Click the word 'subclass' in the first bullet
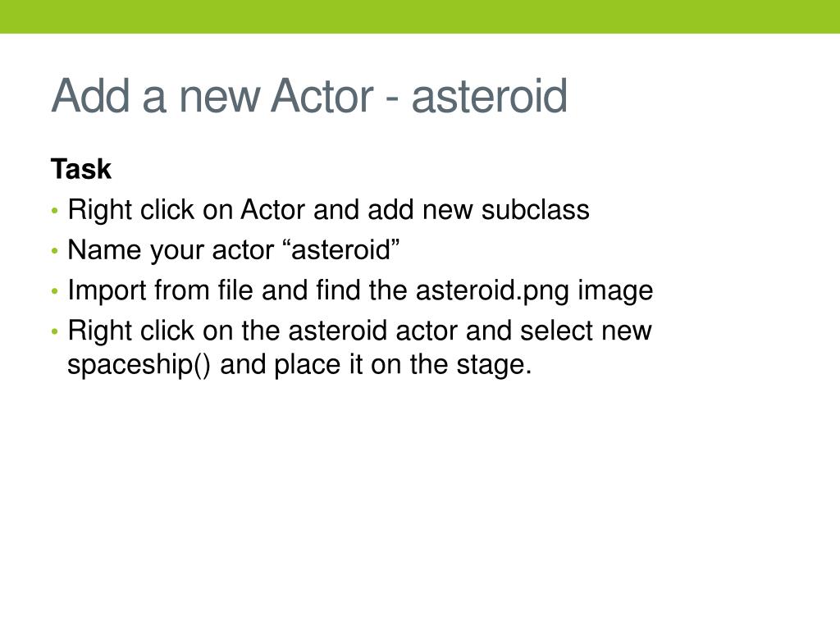 [x=535, y=209]
